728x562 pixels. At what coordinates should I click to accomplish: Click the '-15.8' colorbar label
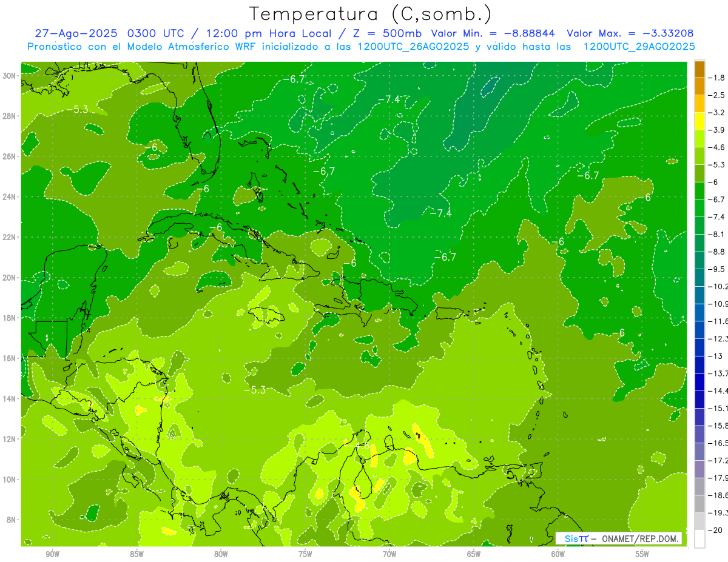[x=719, y=426]
